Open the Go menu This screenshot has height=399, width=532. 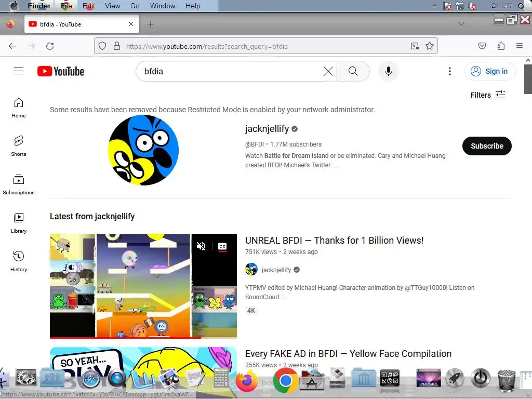135,6
